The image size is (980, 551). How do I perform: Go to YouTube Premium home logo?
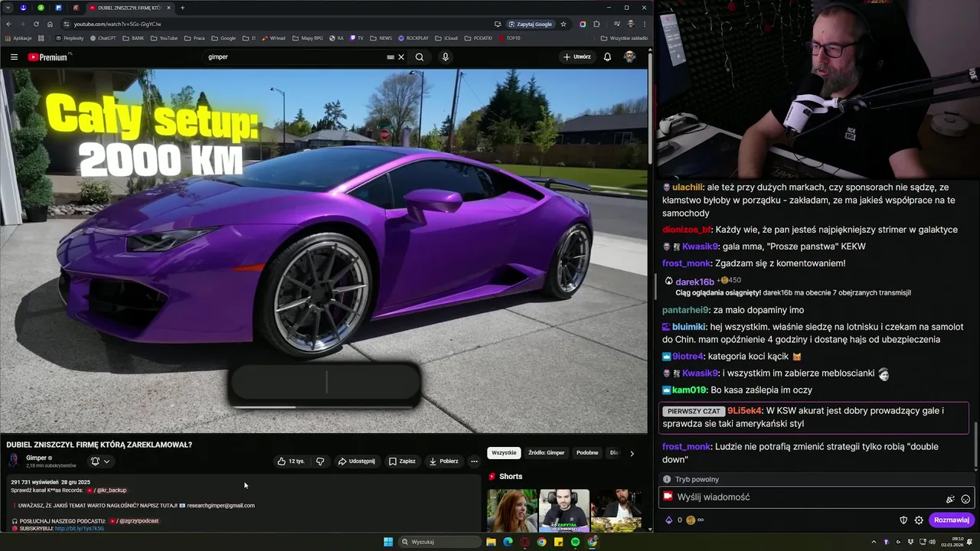[x=49, y=57]
